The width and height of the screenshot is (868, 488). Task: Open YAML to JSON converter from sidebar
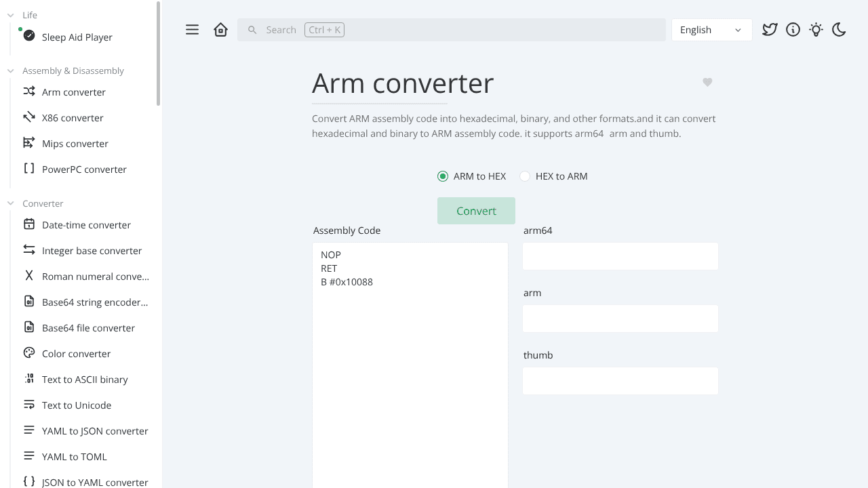(x=95, y=431)
